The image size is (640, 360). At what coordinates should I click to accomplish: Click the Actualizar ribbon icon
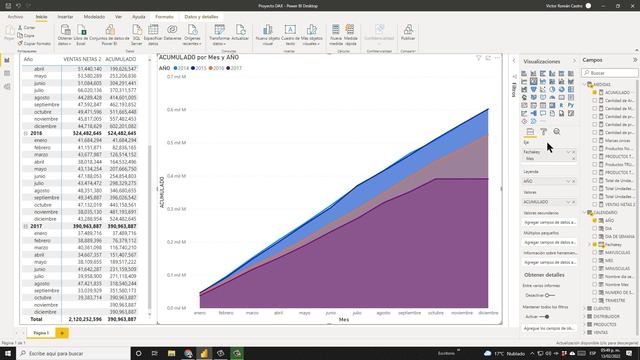click(240, 30)
